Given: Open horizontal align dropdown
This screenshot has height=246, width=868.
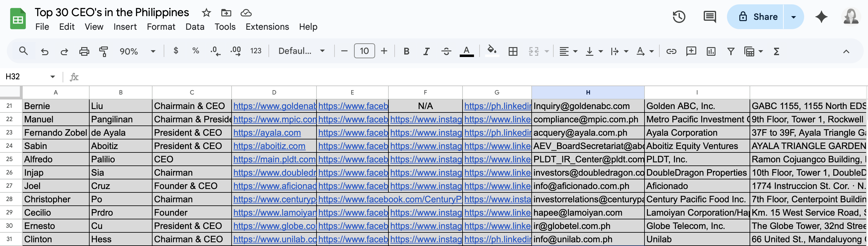Looking at the screenshot, I should click(568, 51).
